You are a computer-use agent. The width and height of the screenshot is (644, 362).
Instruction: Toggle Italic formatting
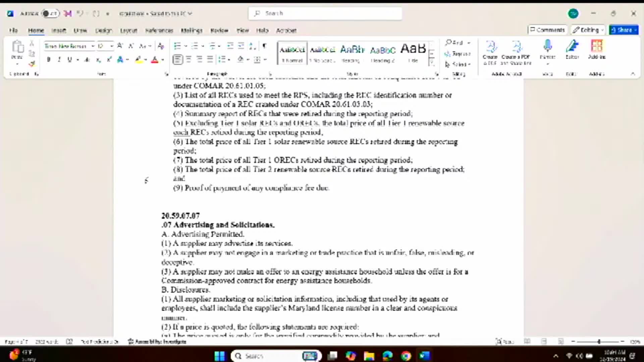tap(59, 60)
